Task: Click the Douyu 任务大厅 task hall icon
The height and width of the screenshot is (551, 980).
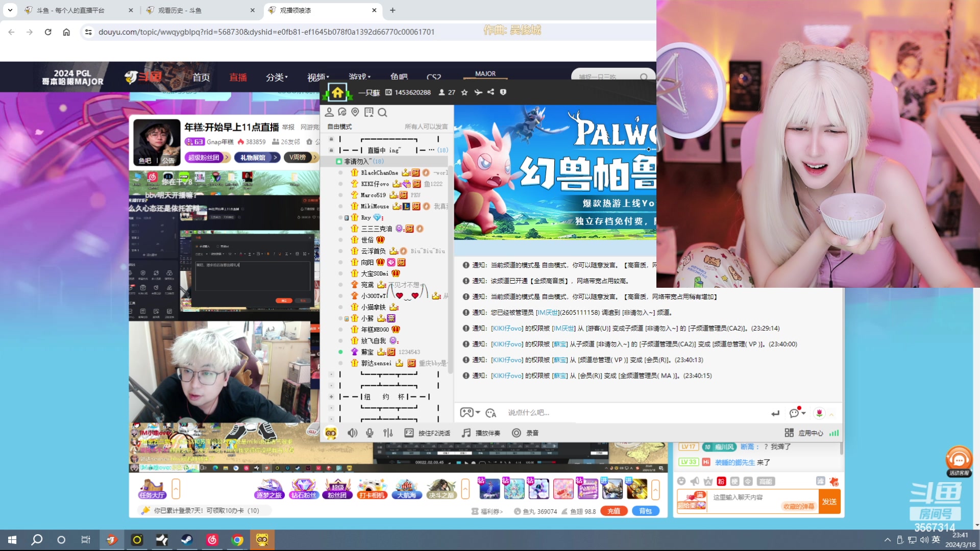Action: 152,489
